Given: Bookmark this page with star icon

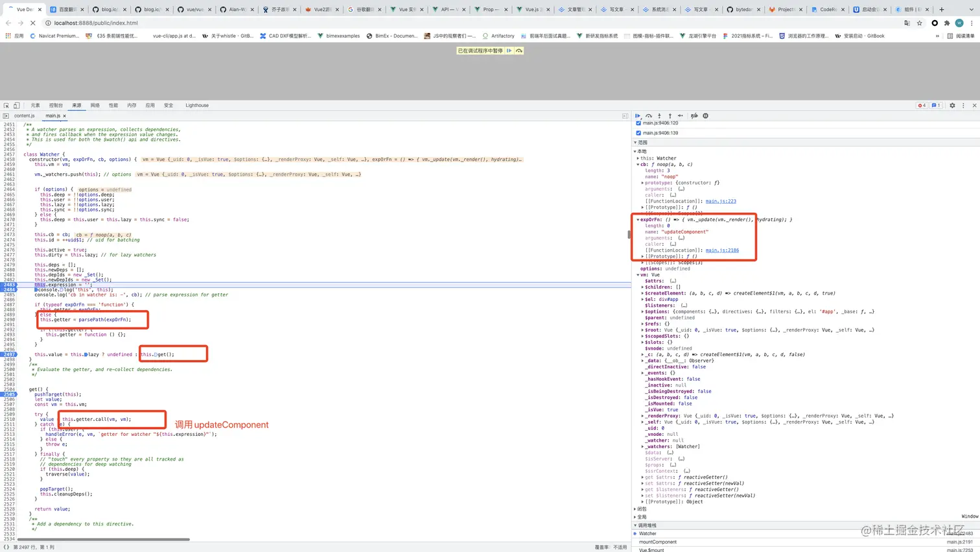Looking at the screenshot, I should 919,23.
